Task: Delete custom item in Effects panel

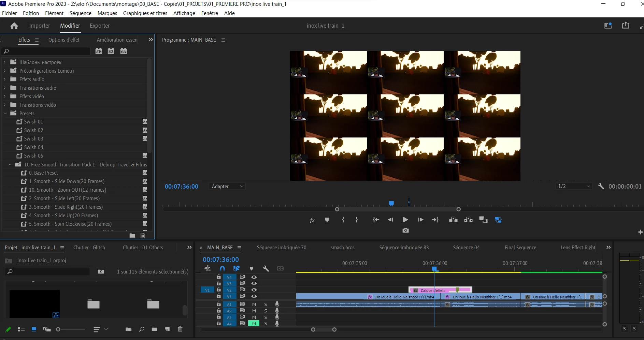Action: click(x=143, y=235)
